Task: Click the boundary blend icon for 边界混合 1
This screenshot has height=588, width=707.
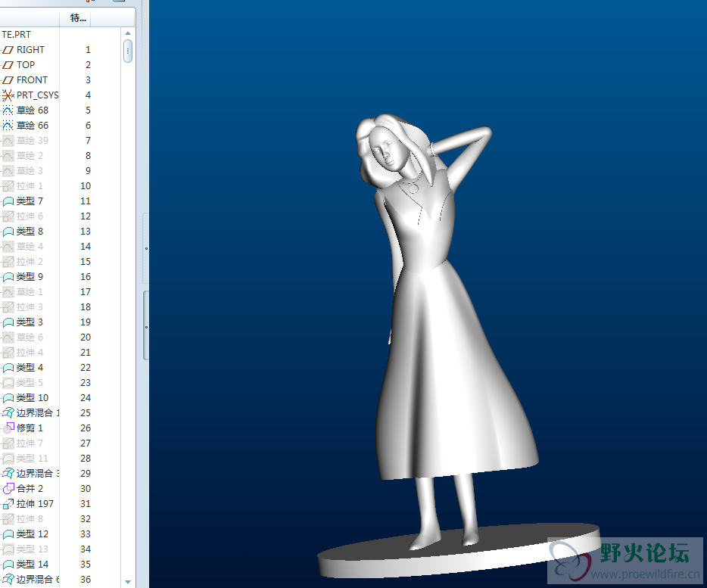Action: click(8, 412)
